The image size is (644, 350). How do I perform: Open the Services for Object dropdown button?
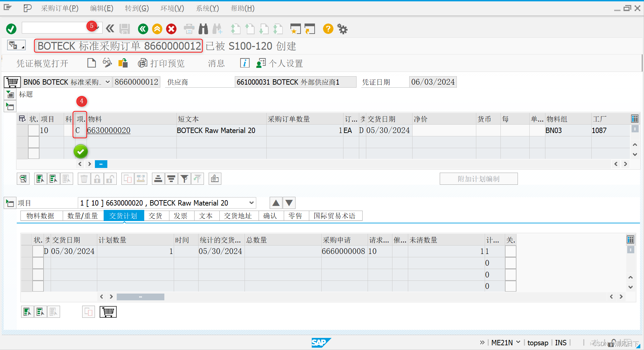coord(16,45)
